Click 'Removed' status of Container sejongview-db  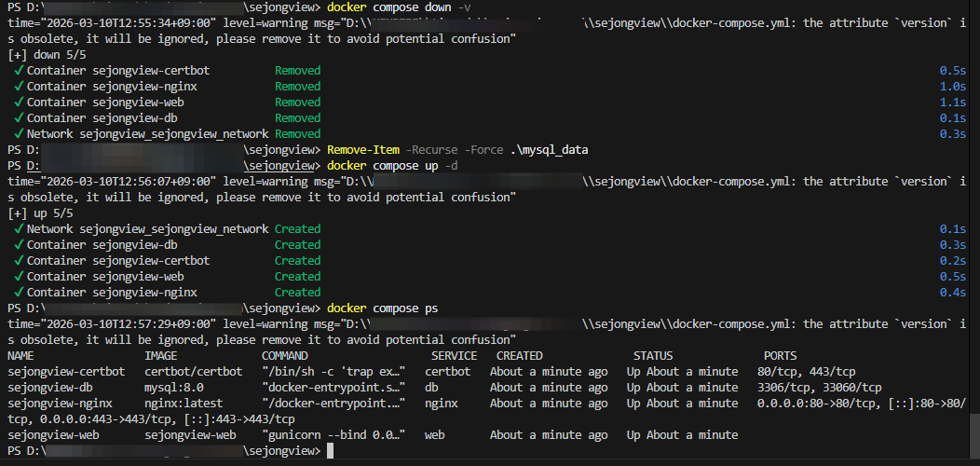coord(297,118)
